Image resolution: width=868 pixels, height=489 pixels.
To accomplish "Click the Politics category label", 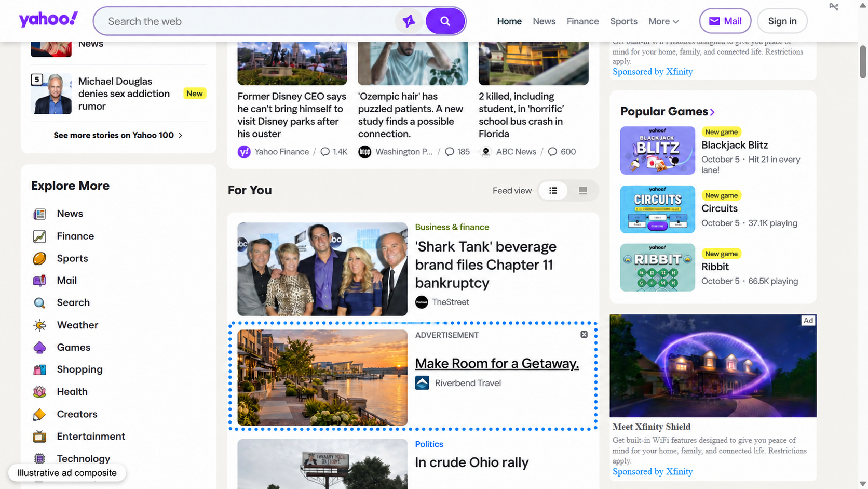I will pyautogui.click(x=429, y=444).
